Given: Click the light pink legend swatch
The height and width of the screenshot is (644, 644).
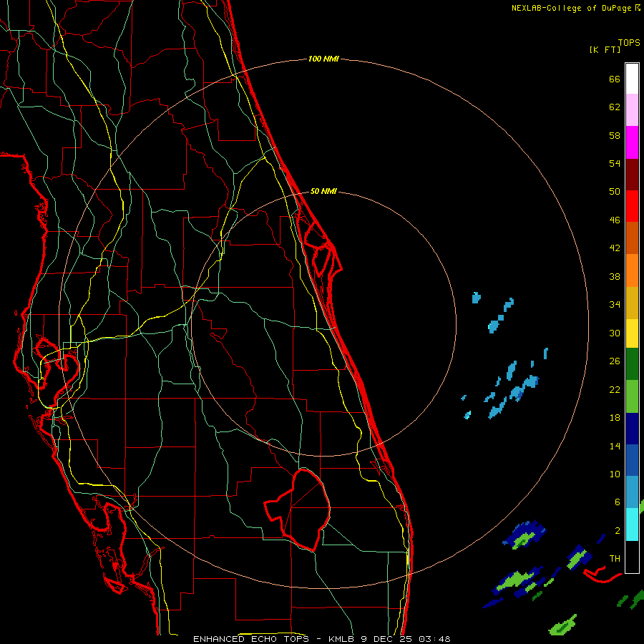Looking at the screenshot, I should pyautogui.click(x=632, y=110).
